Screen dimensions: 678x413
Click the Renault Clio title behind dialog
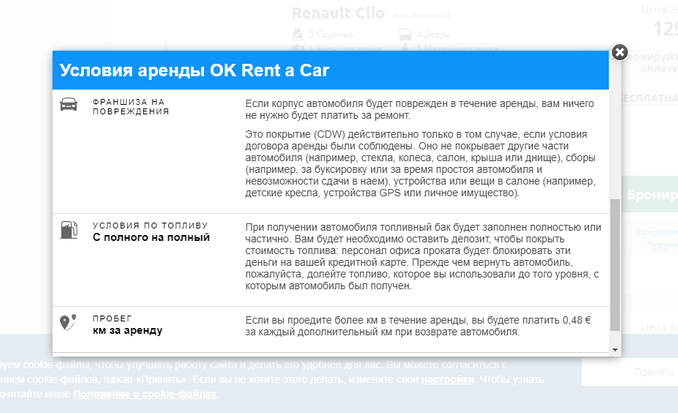(338, 13)
